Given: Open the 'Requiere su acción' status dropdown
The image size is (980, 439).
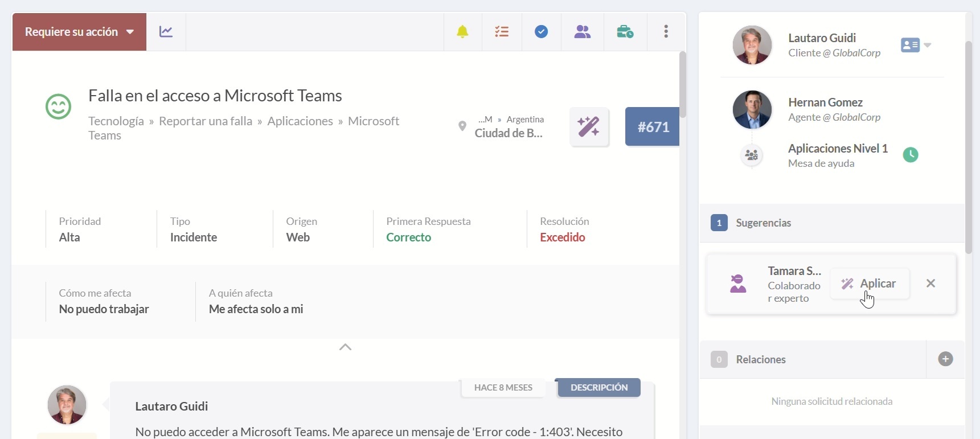Looking at the screenshot, I should point(79,32).
